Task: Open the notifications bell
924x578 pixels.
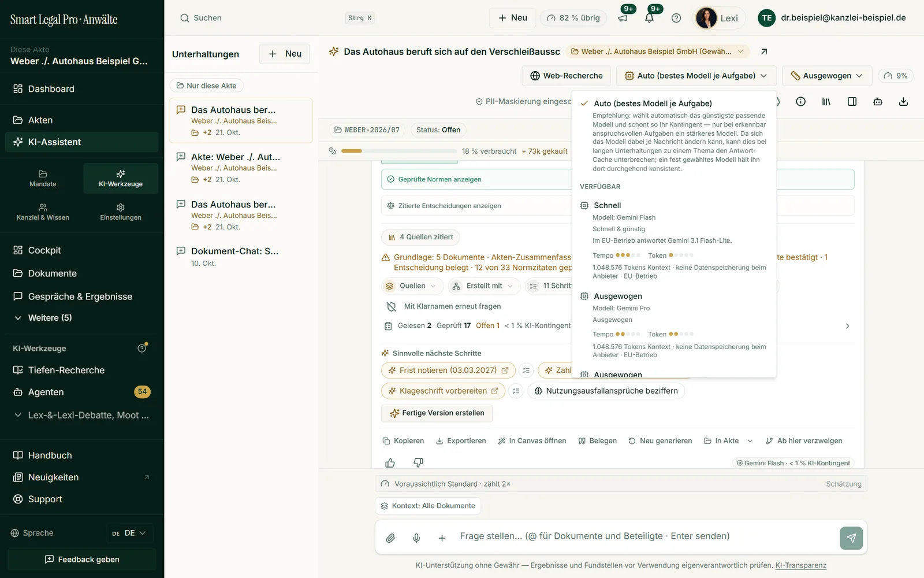Action: click(x=649, y=18)
